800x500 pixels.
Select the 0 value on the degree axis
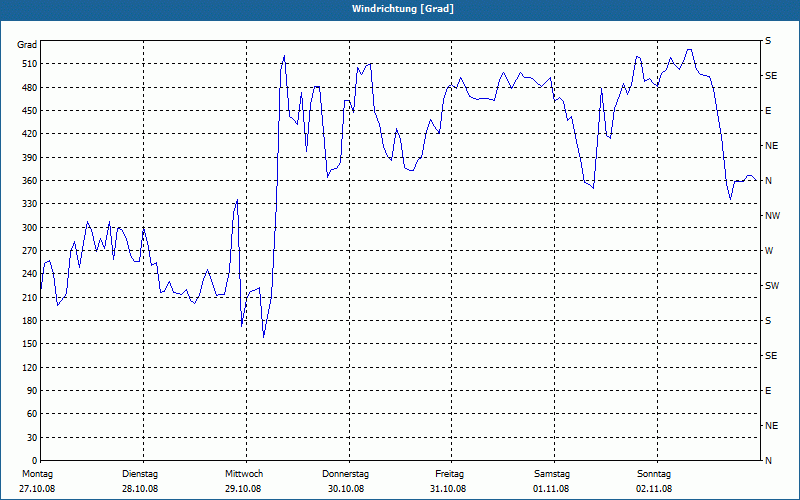(34, 461)
